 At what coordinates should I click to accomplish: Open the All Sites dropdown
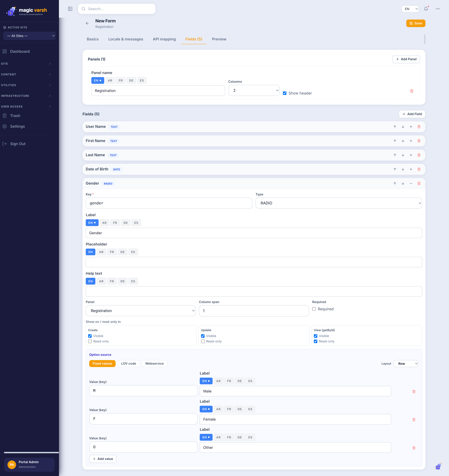pyautogui.click(x=29, y=36)
